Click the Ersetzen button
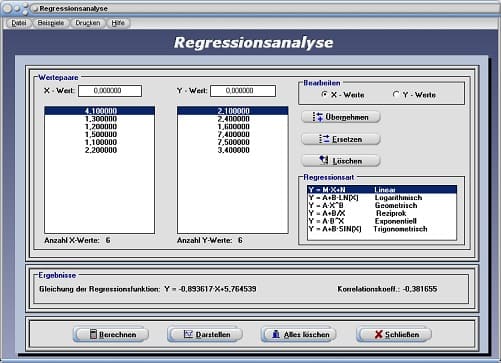 pos(341,139)
